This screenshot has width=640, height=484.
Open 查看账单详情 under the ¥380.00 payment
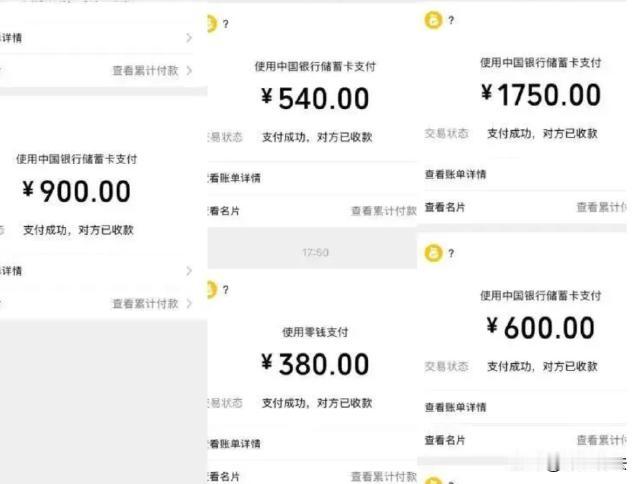pyautogui.click(x=234, y=444)
